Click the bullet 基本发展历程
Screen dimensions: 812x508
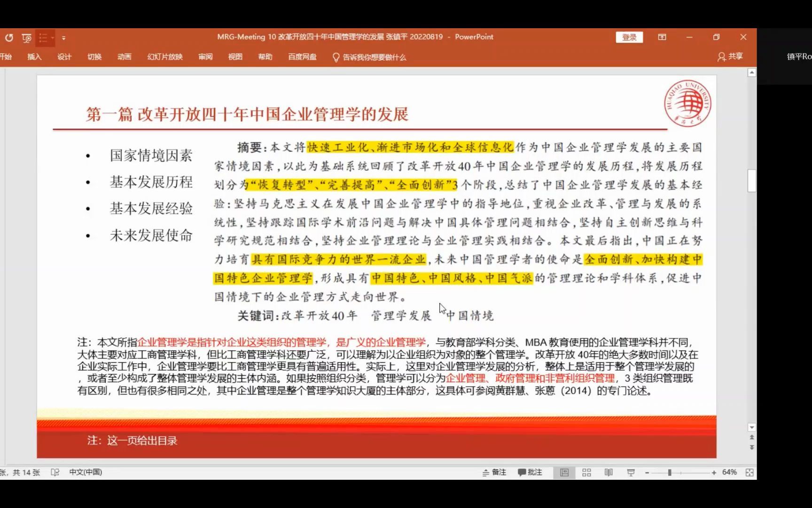pos(151,182)
